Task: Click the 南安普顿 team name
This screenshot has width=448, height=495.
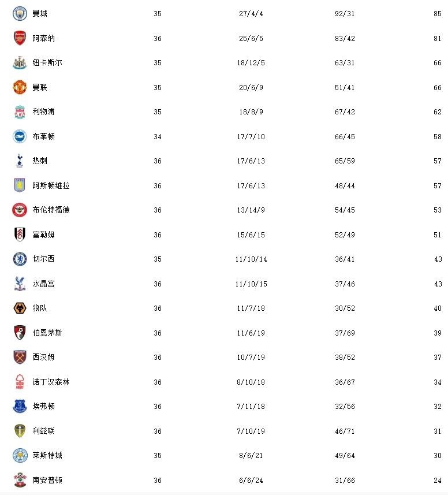Action: (47, 480)
